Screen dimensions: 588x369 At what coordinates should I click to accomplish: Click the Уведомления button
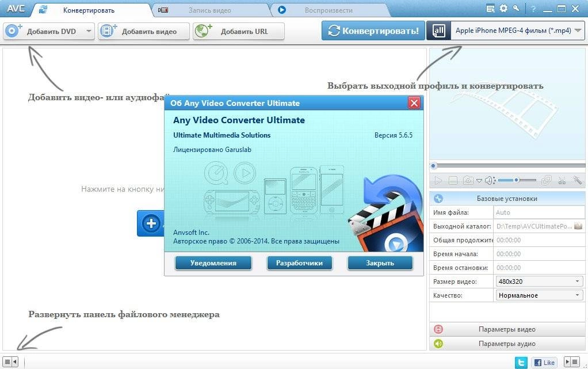tap(213, 263)
